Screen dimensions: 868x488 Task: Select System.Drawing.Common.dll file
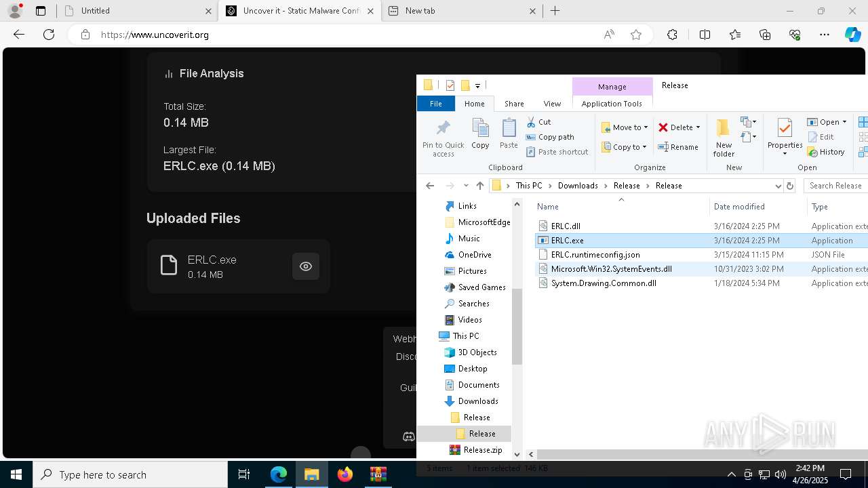tap(604, 283)
